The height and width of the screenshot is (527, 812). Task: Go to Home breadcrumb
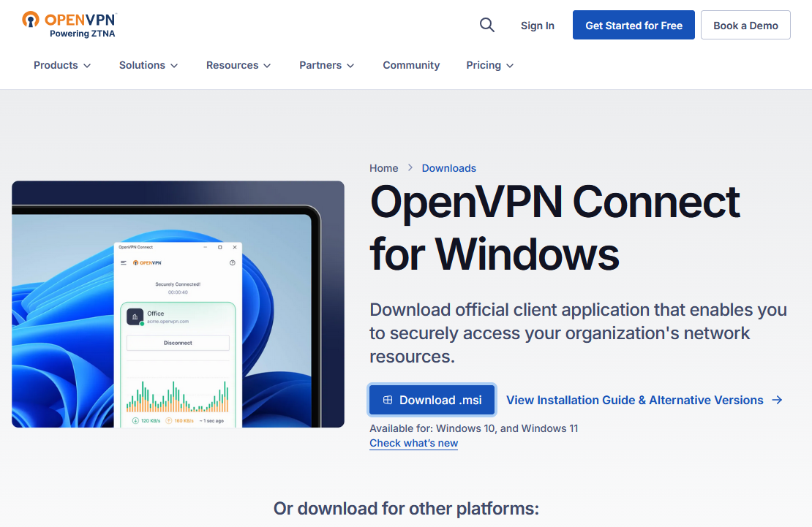(x=384, y=168)
